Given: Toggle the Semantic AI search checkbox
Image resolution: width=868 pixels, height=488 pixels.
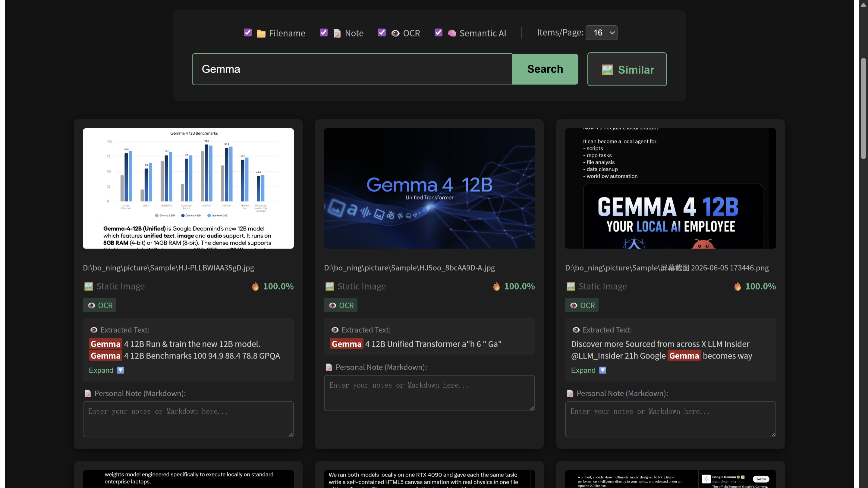Looking at the screenshot, I should tap(439, 32).
